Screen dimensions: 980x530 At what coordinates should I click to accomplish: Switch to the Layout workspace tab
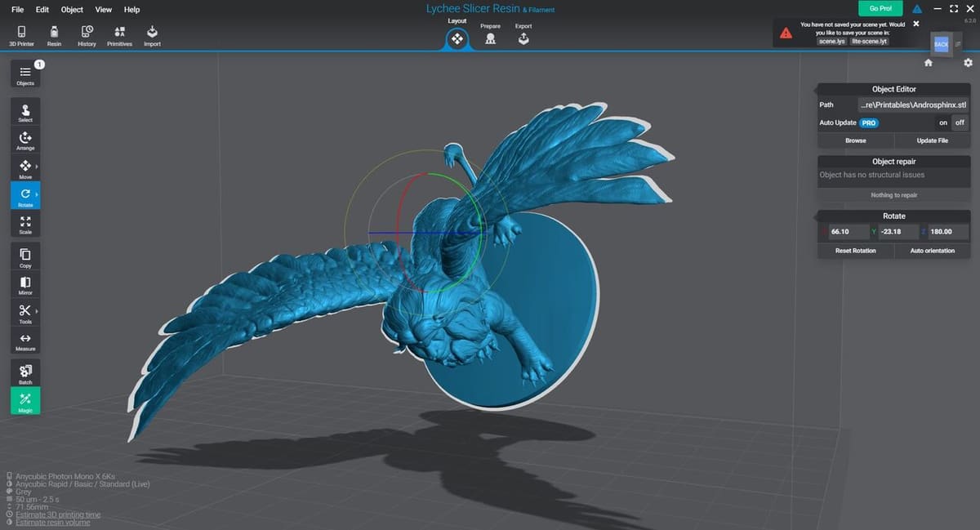click(x=457, y=33)
